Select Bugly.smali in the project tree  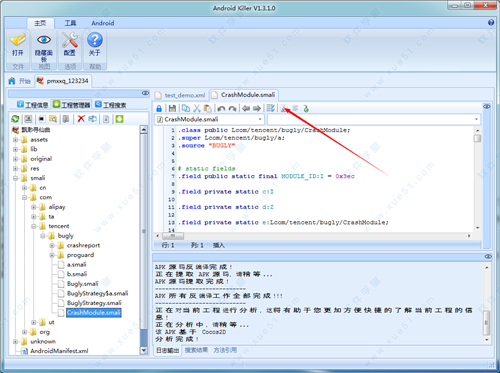tap(82, 284)
